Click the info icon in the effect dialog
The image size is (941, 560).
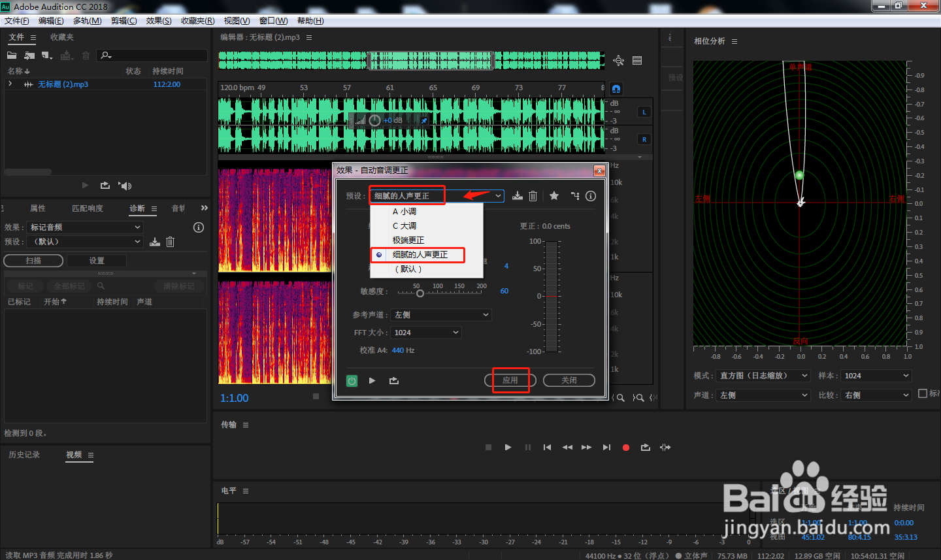point(591,196)
